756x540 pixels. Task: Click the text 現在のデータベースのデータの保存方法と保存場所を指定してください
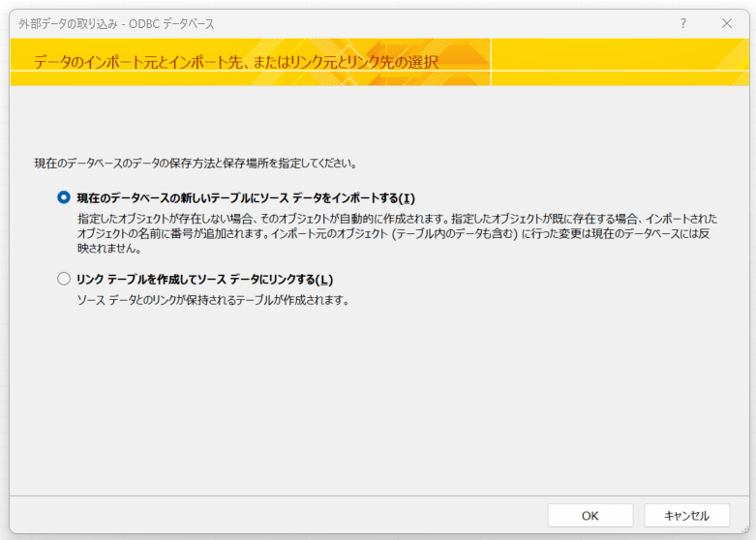pyautogui.click(x=197, y=164)
